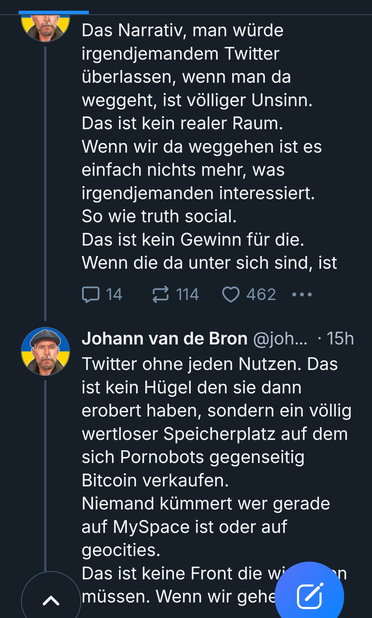Viewport: 372px width, 618px height.
Task: Click the 'Bitcoin verkaufen.' text line
Action: click(x=155, y=481)
